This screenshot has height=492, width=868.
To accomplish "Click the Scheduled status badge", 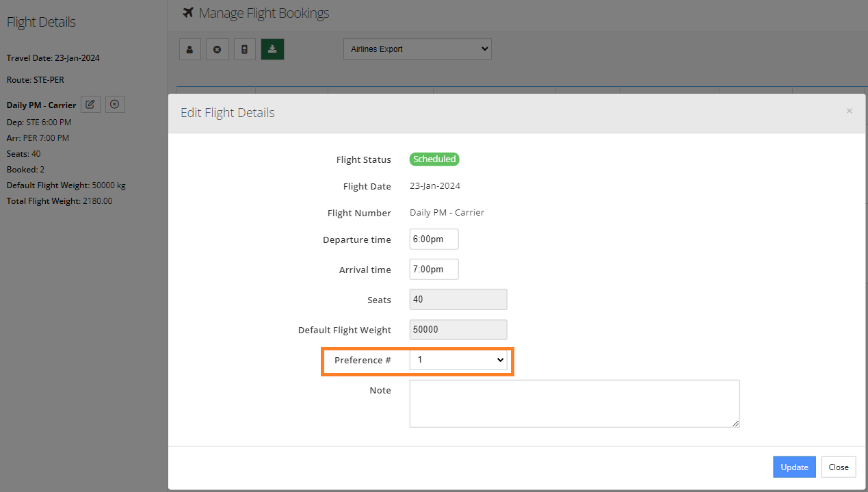I will point(434,159).
